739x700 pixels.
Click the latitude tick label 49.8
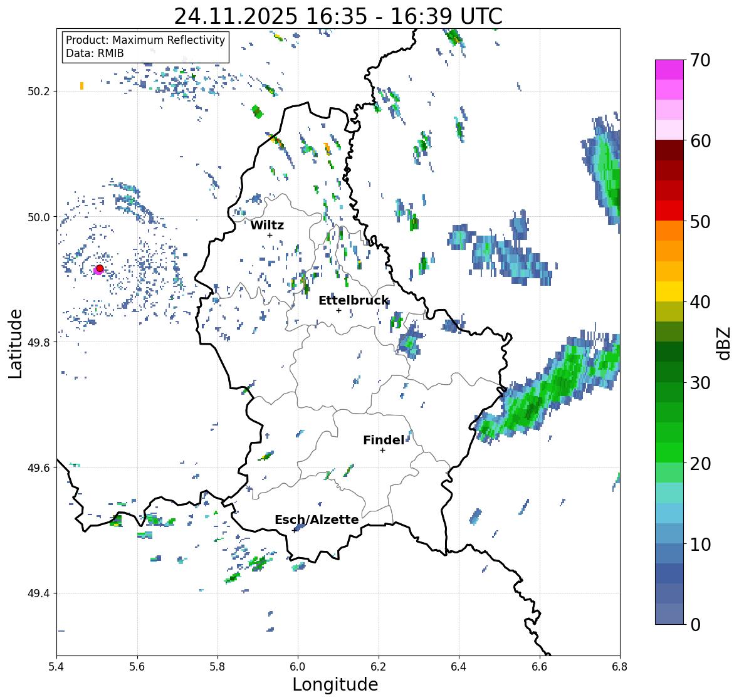coord(39,342)
